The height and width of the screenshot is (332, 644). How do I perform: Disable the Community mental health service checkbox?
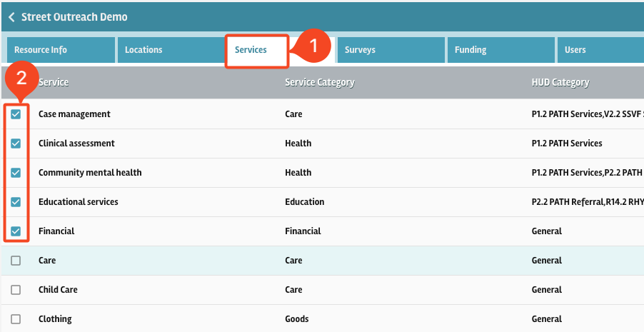point(16,173)
